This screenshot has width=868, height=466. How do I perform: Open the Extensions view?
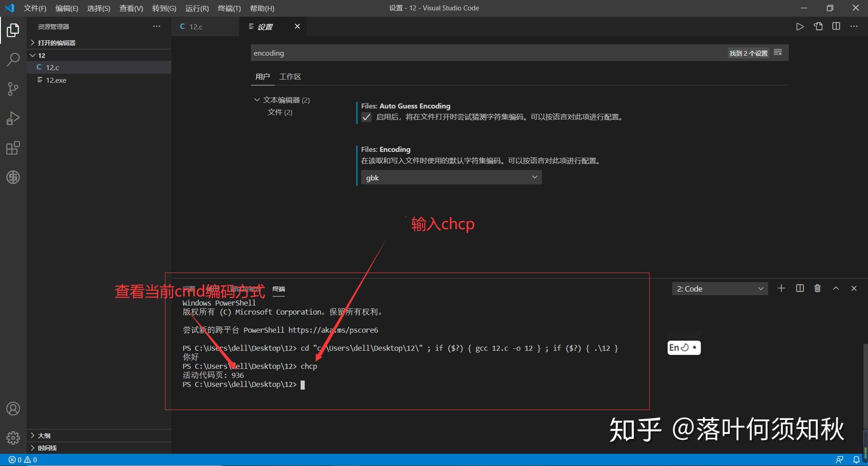pyautogui.click(x=13, y=148)
